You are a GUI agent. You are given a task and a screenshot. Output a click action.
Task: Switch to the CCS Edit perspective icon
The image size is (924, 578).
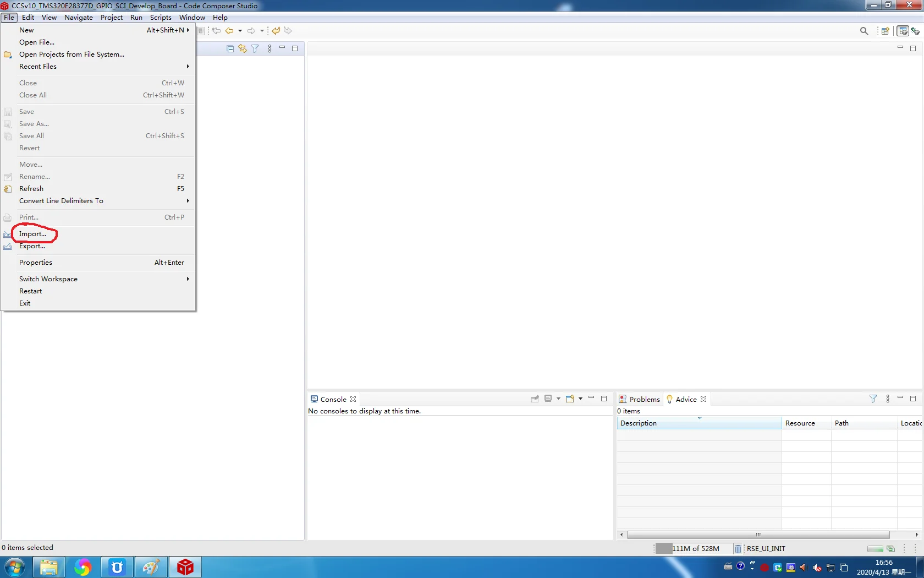pyautogui.click(x=903, y=31)
